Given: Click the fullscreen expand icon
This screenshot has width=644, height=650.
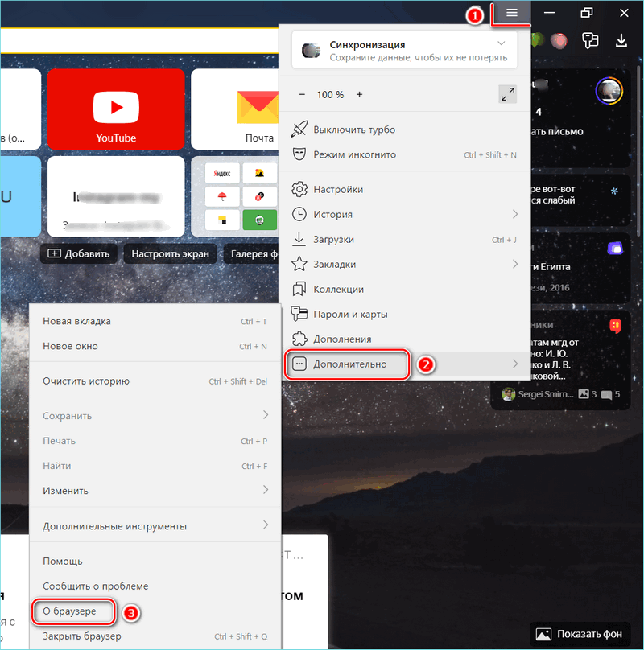Looking at the screenshot, I should (507, 95).
